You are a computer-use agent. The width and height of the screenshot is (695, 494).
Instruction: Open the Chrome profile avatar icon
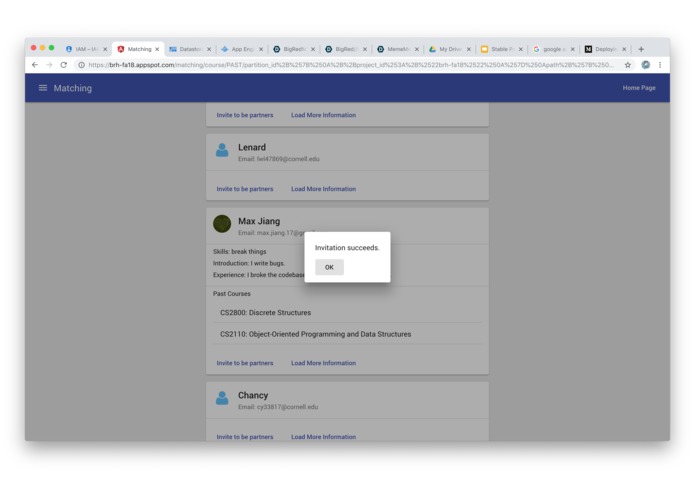click(646, 65)
